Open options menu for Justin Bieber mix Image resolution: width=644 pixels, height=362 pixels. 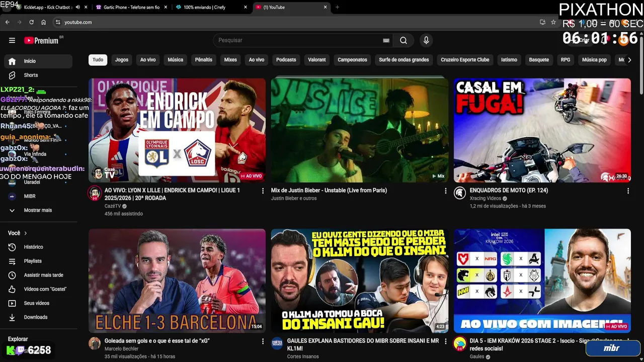[x=445, y=191]
